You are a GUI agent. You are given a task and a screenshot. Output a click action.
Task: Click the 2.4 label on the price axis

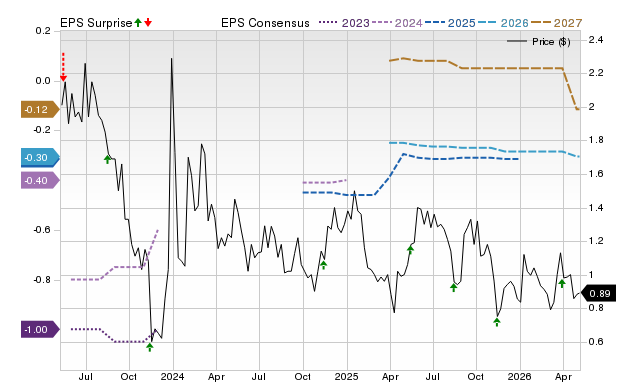596,40
